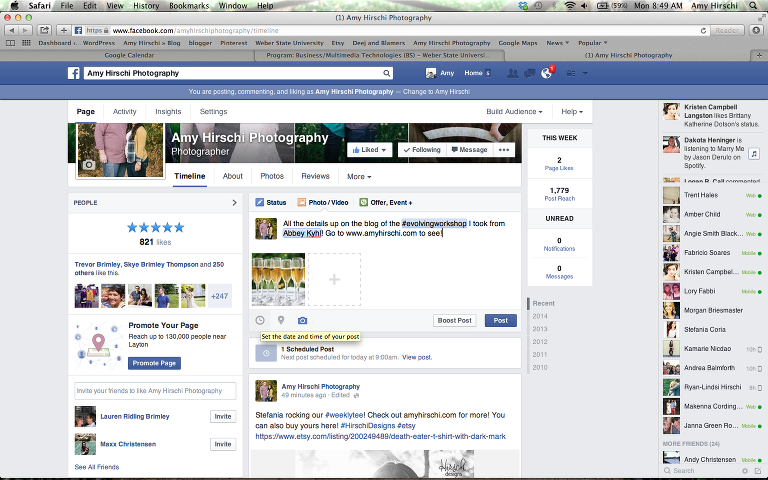Click the blue Post button
The image size is (768, 480).
tap(501, 320)
